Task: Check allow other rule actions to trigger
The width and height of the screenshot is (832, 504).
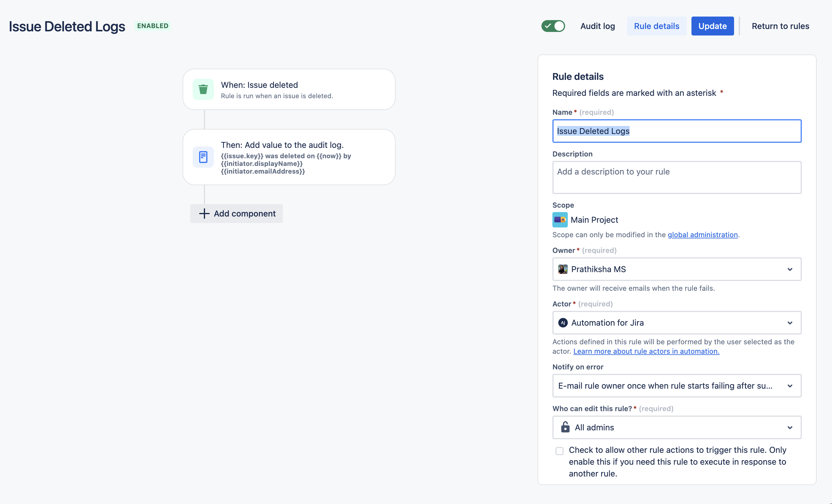Action: tap(559, 451)
